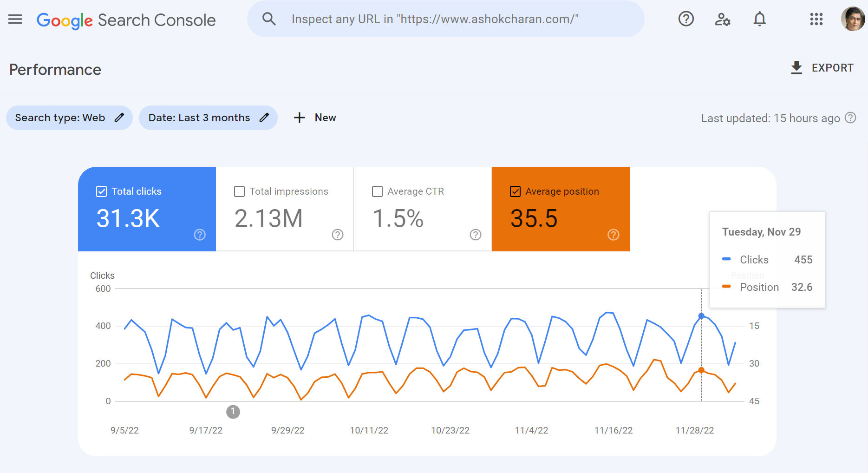Click the account profile picture
Viewport: 868px width, 473px height.
[852, 19]
